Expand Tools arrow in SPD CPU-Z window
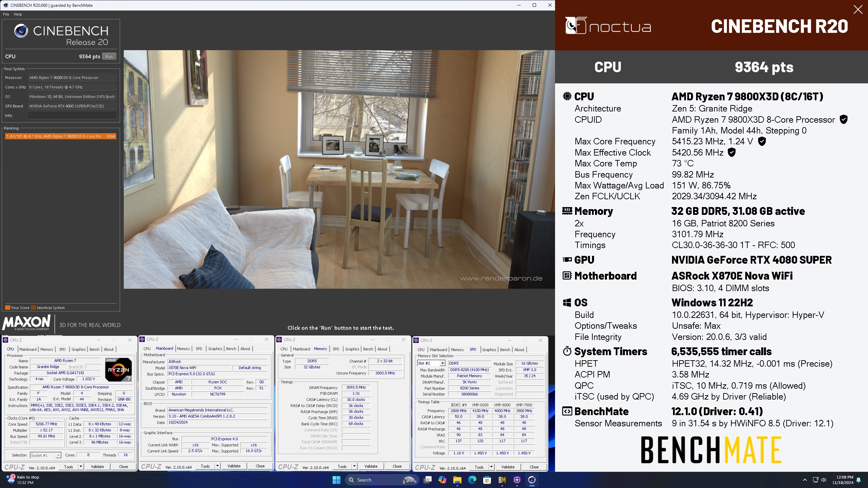The width and height of the screenshot is (868, 488). pos(491,467)
